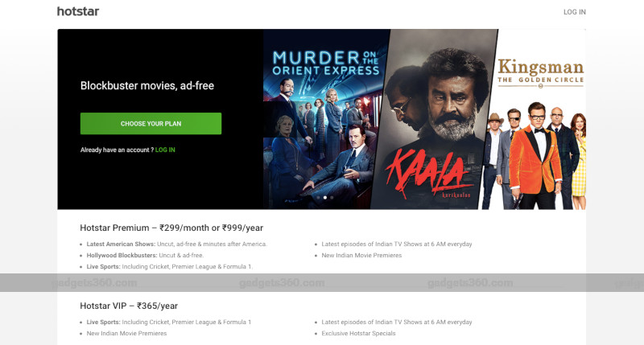This screenshot has width=644, height=345.
Task: Select the third carousel indicator dot
Action: click(332, 198)
